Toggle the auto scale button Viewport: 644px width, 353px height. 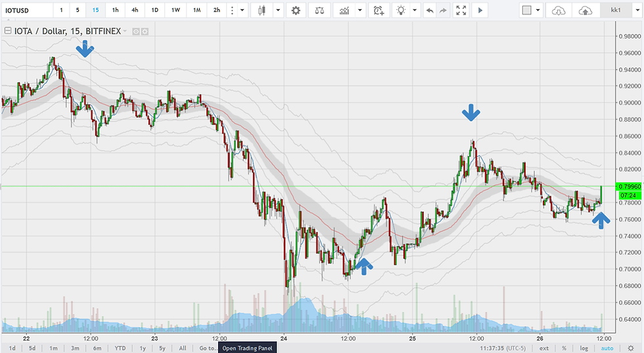pos(607,348)
